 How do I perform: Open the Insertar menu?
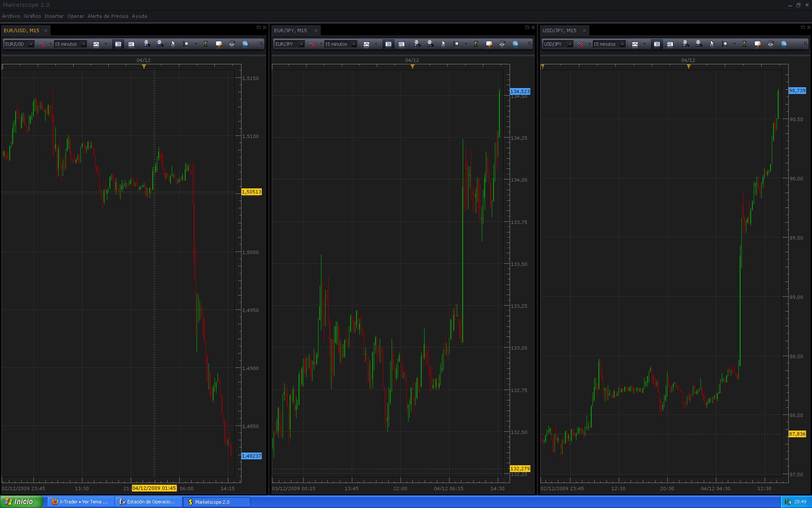[54, 16]
